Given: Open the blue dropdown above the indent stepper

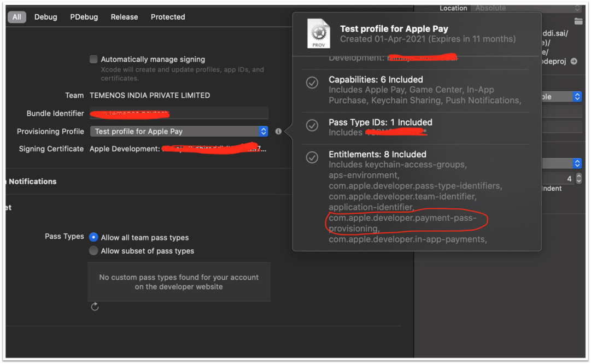Looking at the screenshot, I should click(577, 163).
